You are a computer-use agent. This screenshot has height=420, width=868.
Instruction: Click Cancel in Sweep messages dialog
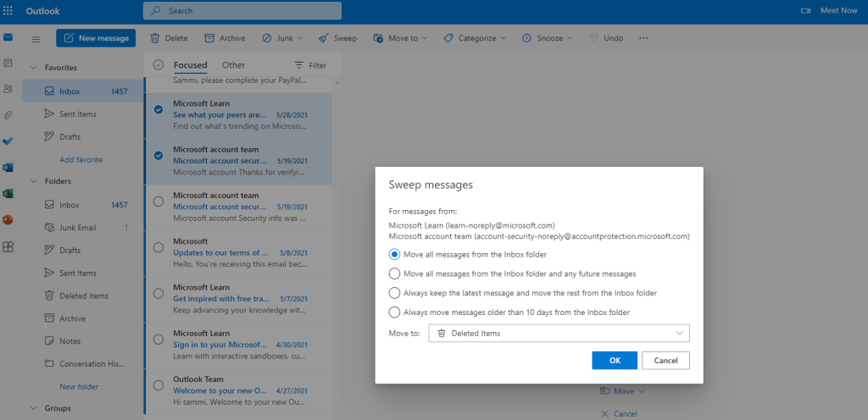(666, 361)
